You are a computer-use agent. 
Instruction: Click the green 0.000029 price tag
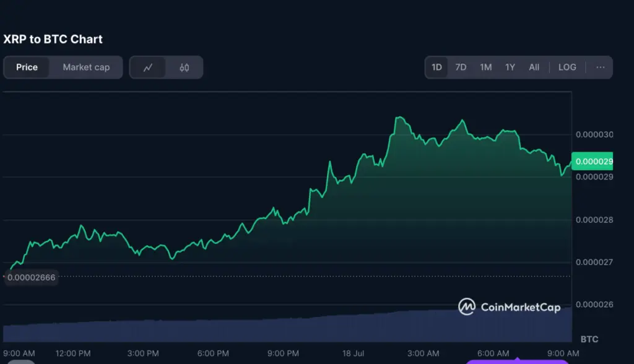[x=593, y=161]
